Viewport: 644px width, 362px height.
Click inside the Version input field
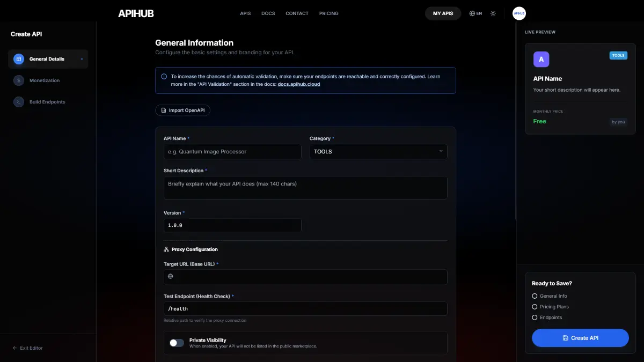click(232, 225)
